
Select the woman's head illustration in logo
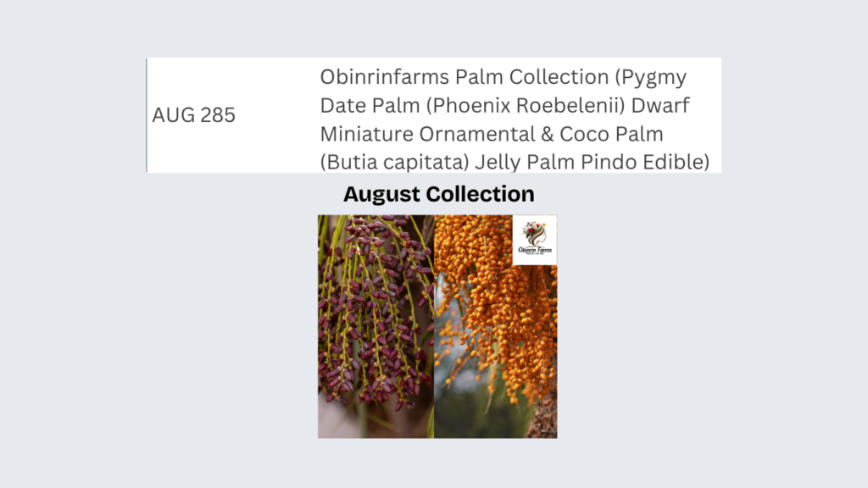click(535, 234)
